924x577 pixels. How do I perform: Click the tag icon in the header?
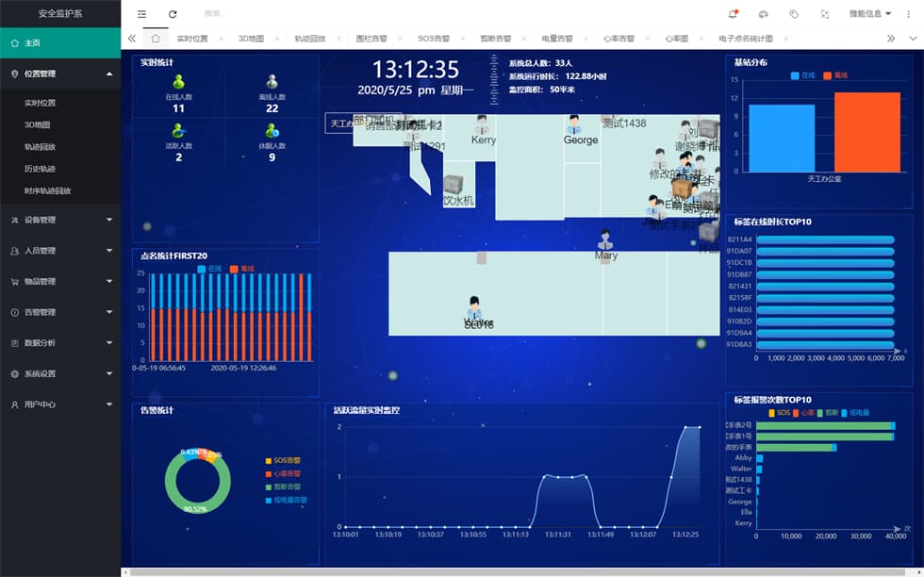tap(794, 14)
